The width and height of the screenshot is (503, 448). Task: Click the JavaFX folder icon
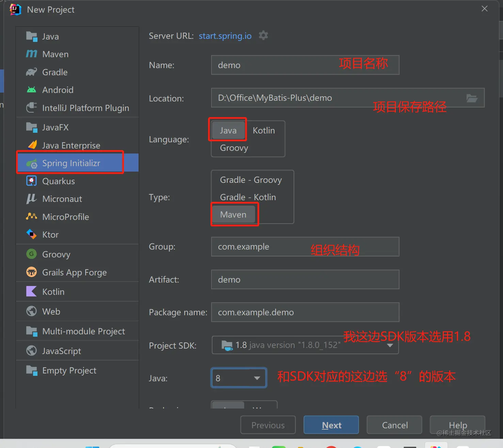coord(32,127)
